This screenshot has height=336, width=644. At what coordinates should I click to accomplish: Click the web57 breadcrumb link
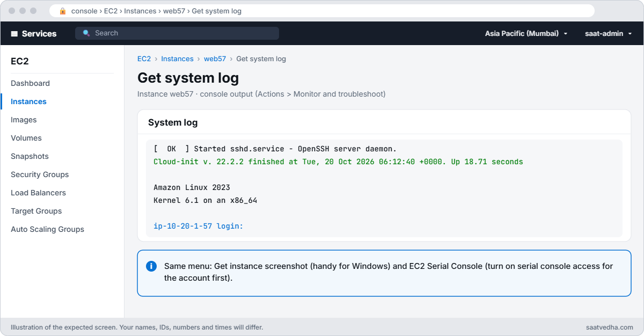(x=215, y=59)
